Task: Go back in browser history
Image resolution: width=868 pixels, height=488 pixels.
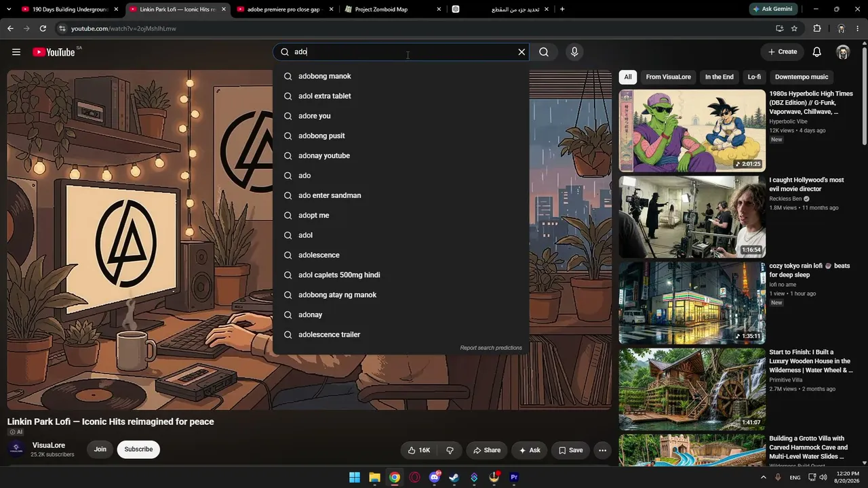Action: [x=10, y=28]
